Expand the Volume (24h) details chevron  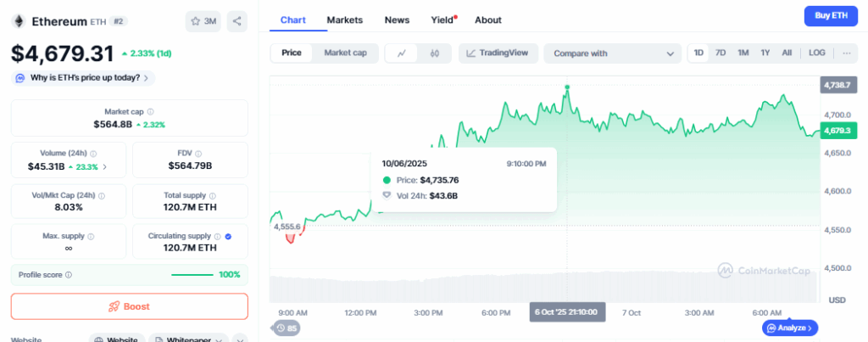click(x=104, y=166)
